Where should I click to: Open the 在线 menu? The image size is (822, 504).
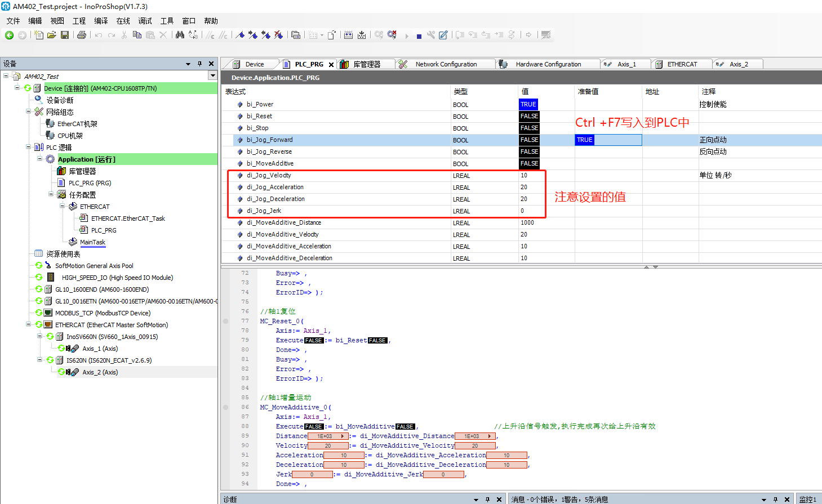[x=123, y=21]
